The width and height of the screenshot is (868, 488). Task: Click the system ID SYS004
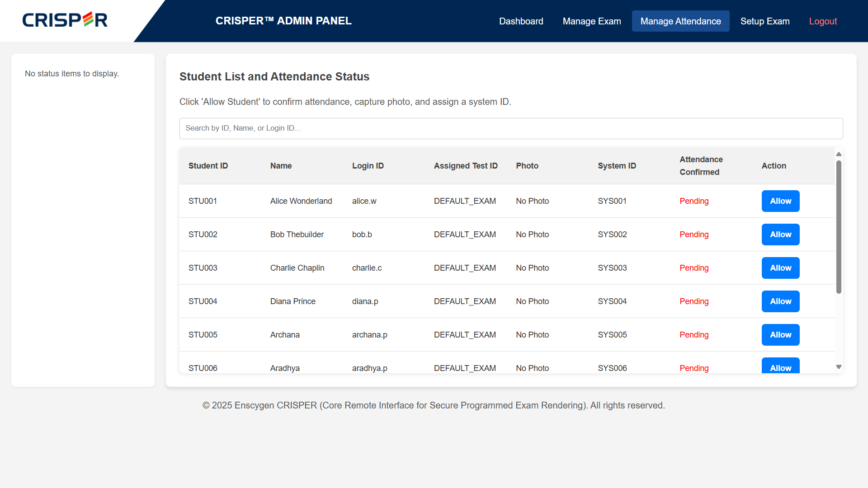(x=612, y=301)
